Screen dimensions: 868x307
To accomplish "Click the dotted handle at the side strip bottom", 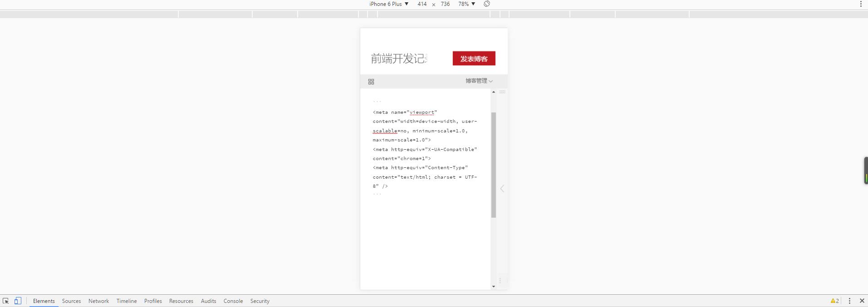I will pos(500,281).
